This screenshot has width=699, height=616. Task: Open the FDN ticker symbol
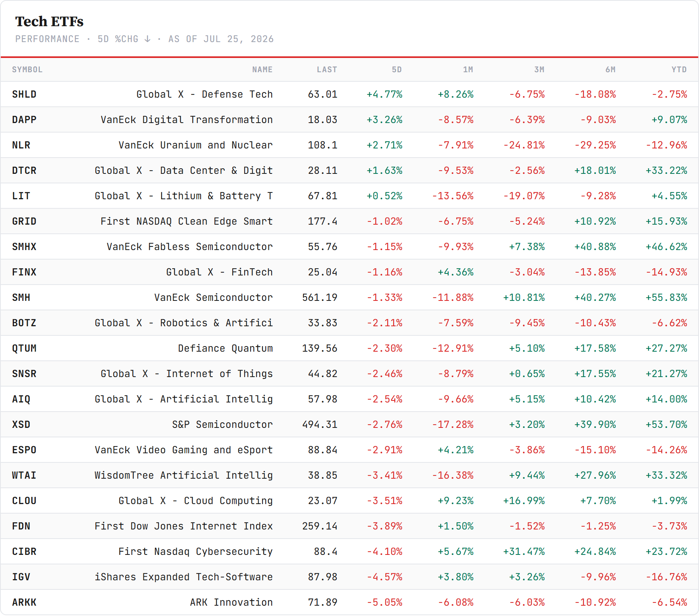[21, 526]
